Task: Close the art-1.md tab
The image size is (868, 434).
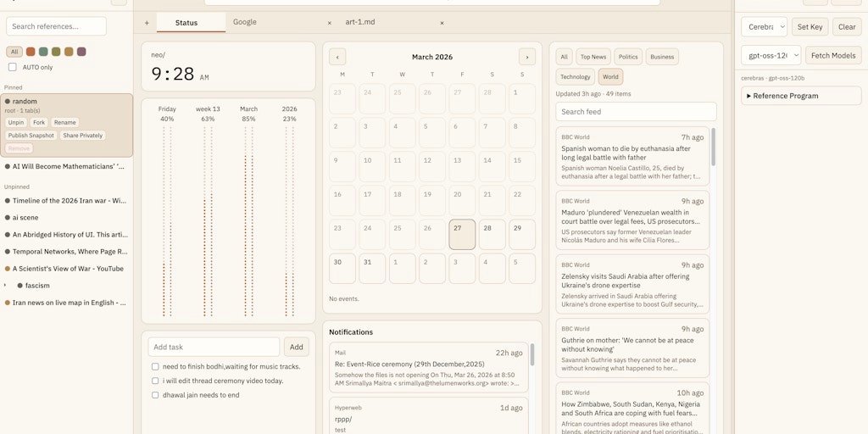Action: (442, 23)
